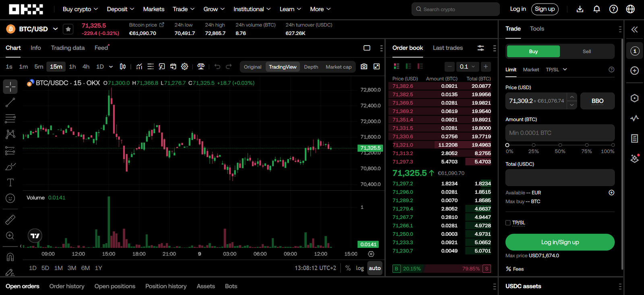Expand the Buy crypto menu

pyautogui.click(x=80, y=9)
